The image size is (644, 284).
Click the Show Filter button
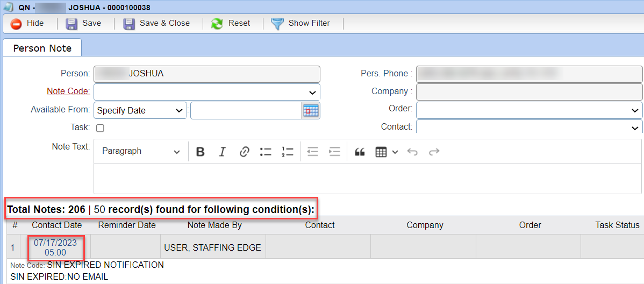click(300, 24)
